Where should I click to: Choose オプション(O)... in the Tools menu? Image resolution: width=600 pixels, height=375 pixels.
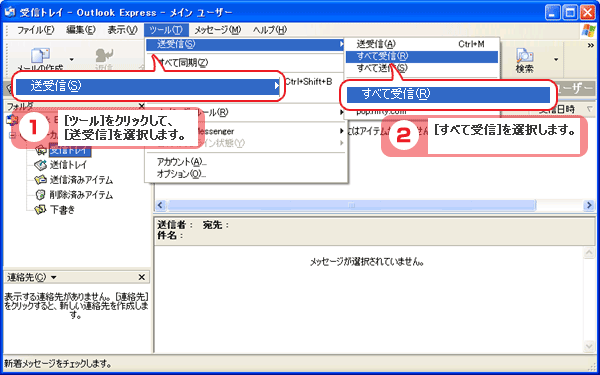pos(246,174)
